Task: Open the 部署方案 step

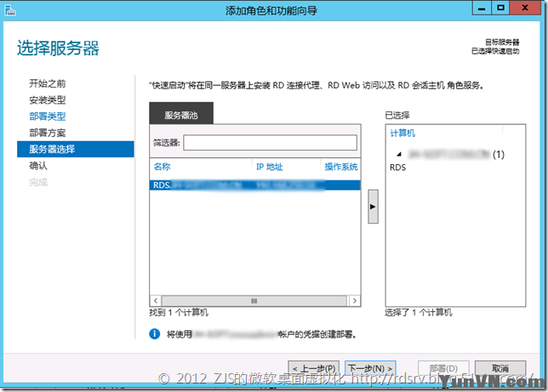Action: (x=48, y=133)
